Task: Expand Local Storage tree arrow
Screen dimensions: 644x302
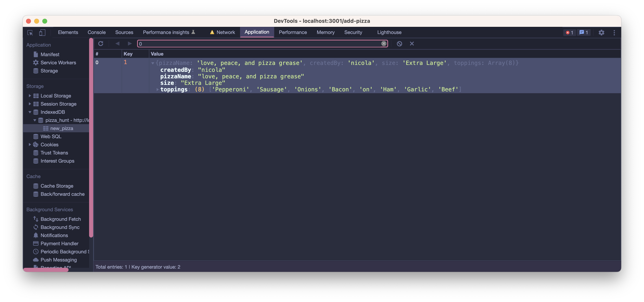Action: click(x=30, y=96)
